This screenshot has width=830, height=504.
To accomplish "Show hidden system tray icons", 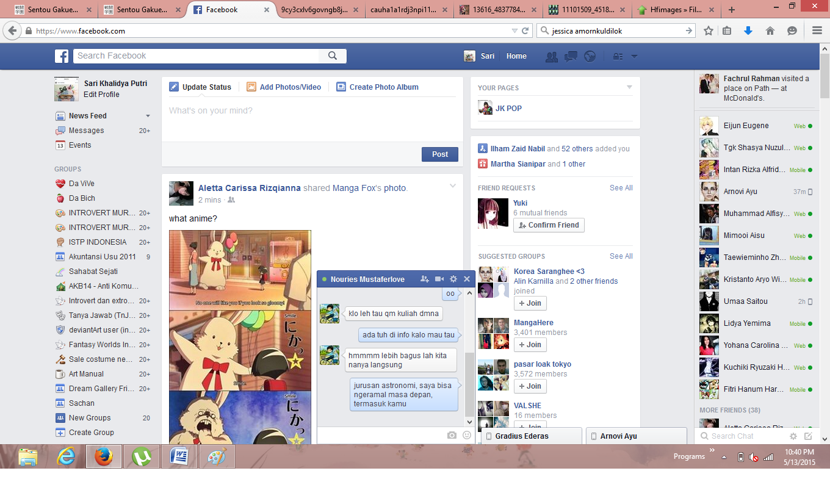I will tap(724, 457).
